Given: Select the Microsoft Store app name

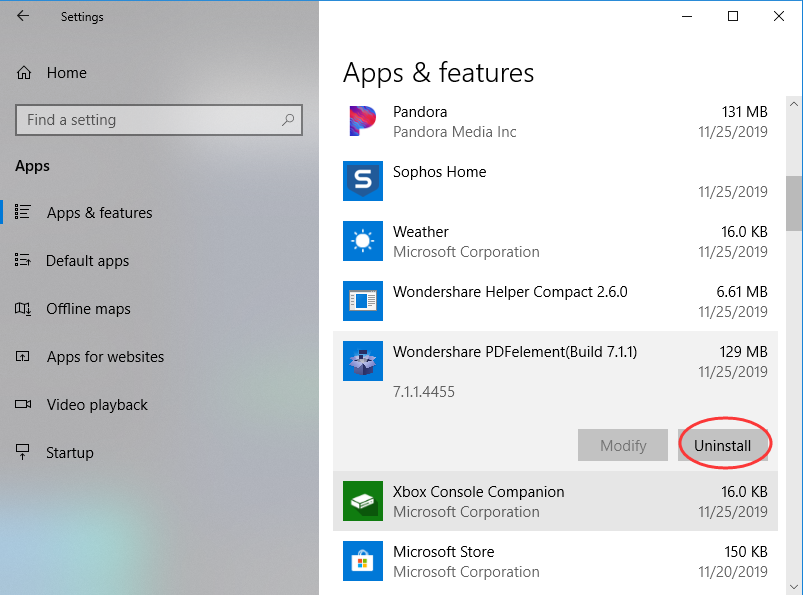Looking at the screenshot, I should (443, 551).
